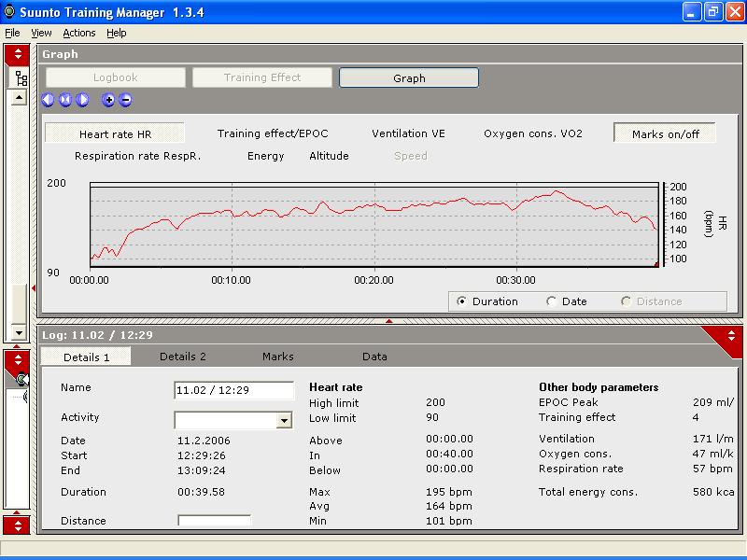Switch to the Details 2 tab
The height and width of the screenshot is (560, 747).
point(183,357)
